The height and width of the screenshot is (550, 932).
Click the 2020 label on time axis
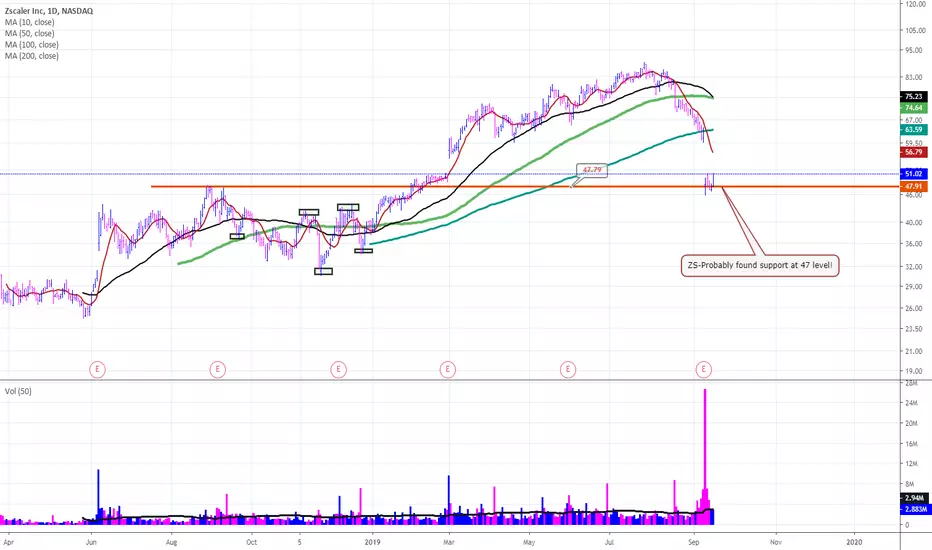point(854,542)
